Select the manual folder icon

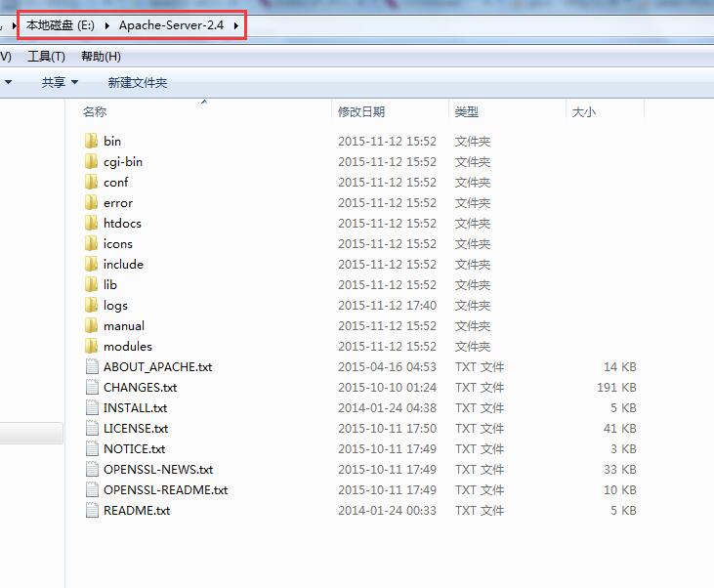click(91, 325)
